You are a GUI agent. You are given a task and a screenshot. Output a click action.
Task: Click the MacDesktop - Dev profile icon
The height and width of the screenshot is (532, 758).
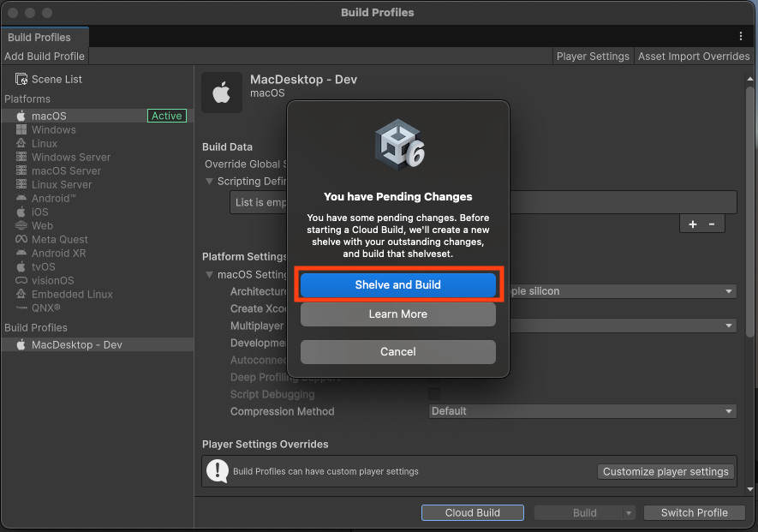(x=21, y=345)
